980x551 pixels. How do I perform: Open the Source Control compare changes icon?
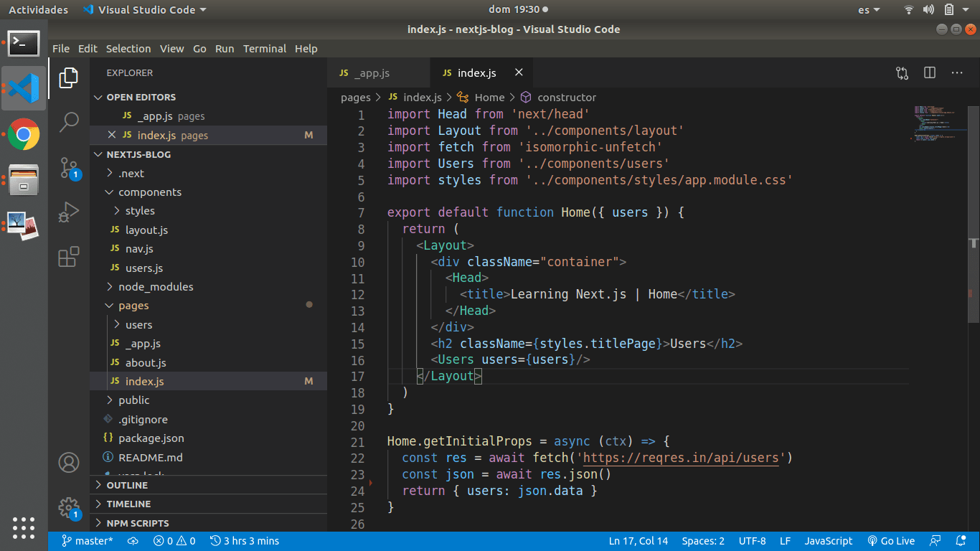click(x=903, y=72)
